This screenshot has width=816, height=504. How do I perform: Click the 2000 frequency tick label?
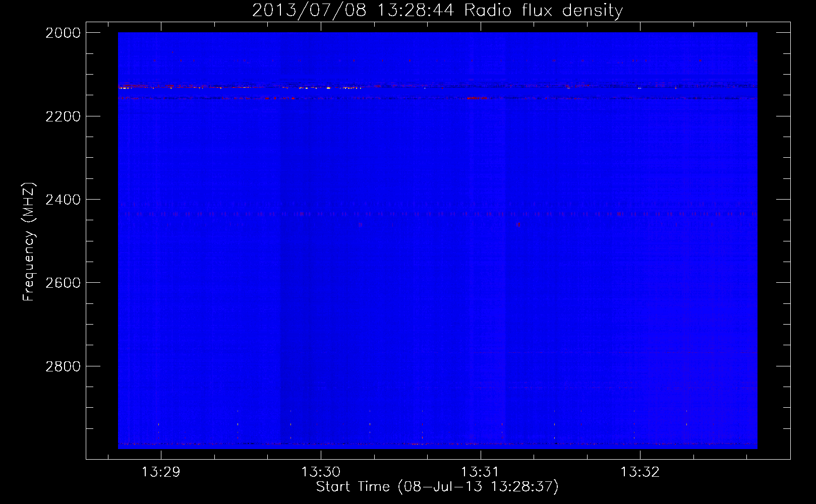pyautogui.click(x=63, y=33)
